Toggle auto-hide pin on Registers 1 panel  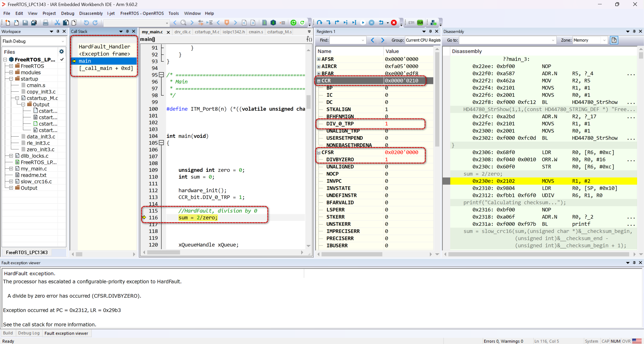pyautogui.click(x=431, y=31)
